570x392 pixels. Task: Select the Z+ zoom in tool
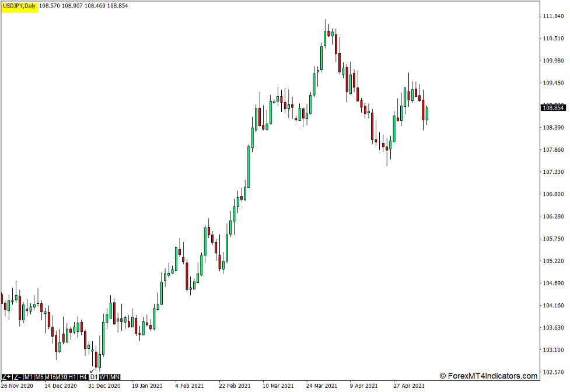tap(7, 377)
